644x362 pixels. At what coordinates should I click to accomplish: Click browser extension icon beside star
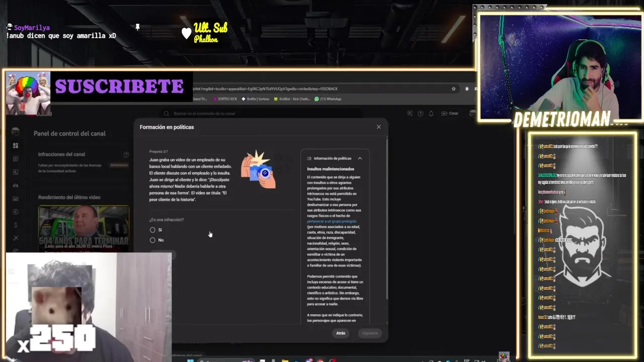[x=466, y=89]
